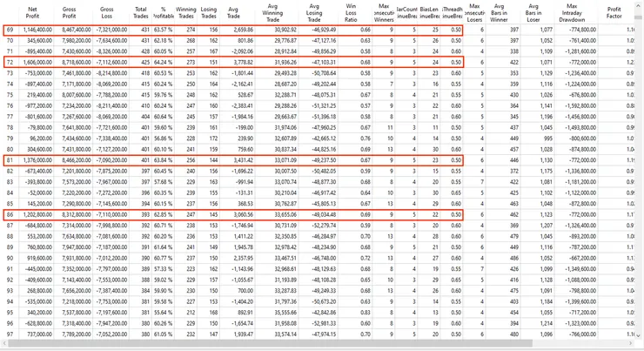Click the Avg Bars in Winner header
This screenshot has width=644, height=351.
pyautogui.click(x=499, y=13)
